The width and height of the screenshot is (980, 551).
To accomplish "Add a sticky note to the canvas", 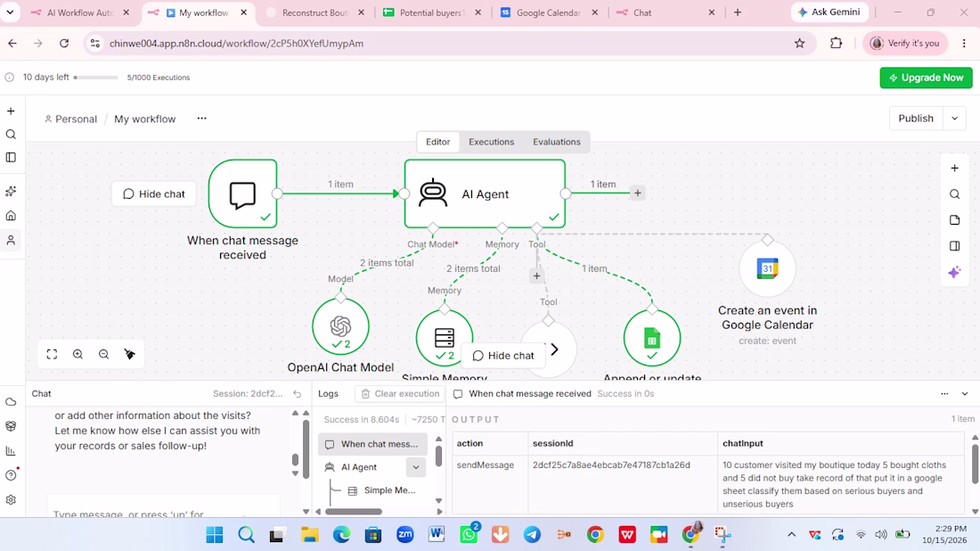I will click(x=954, y=220).
